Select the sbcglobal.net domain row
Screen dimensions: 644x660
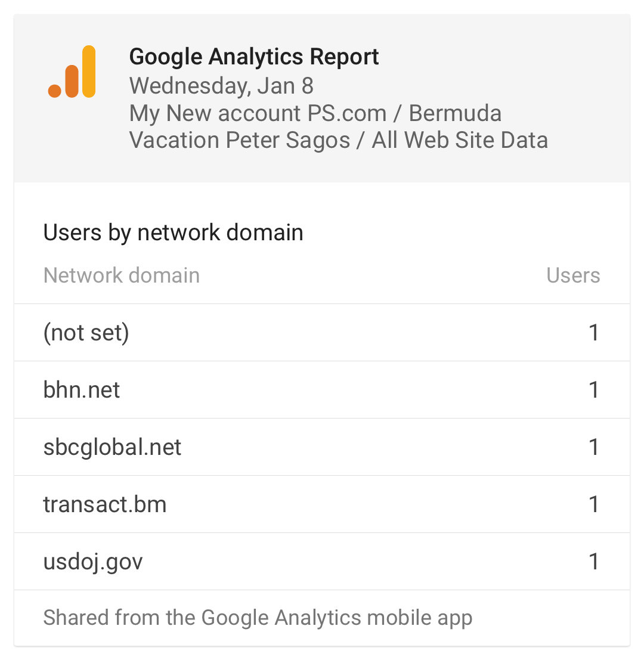tap(322, 447)
